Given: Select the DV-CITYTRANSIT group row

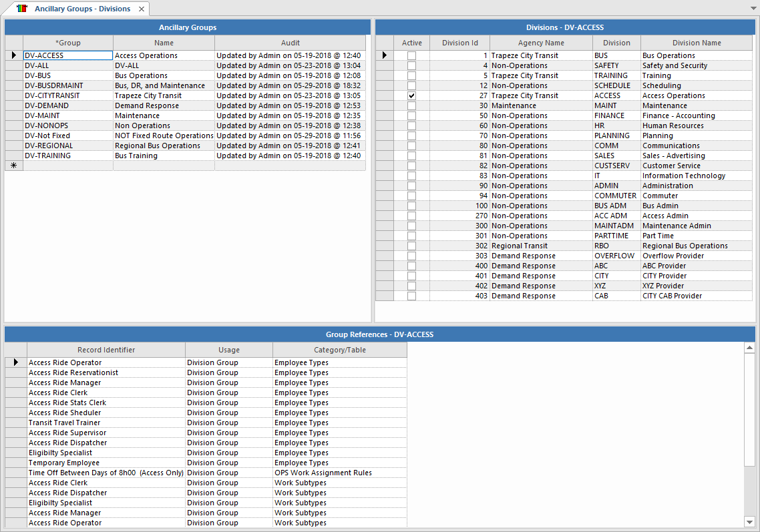Looking at the screenshot, I should (67, 95).
